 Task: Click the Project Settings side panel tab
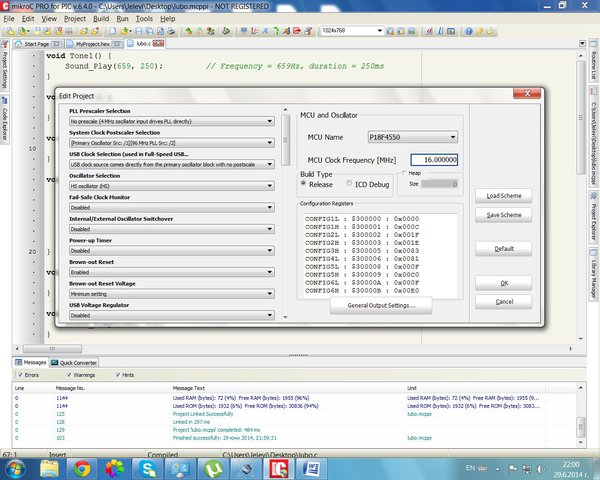pyautogui.click(x=5, y=64)
